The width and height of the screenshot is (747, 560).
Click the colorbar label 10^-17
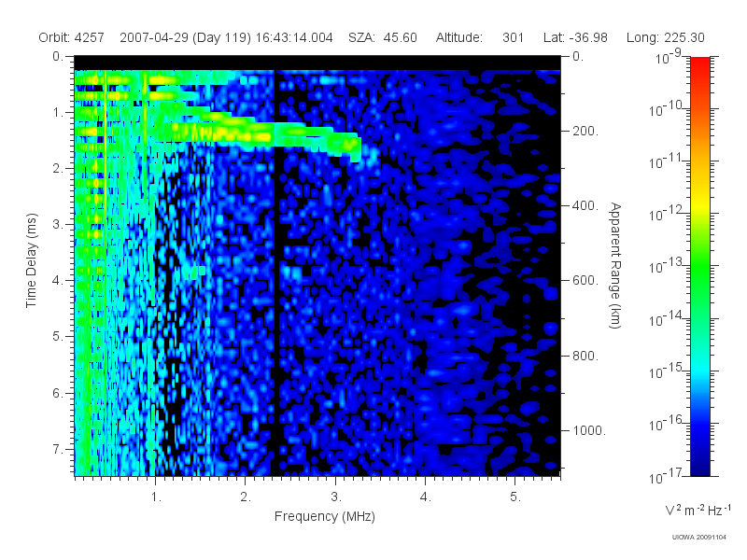[x=666, y=476]
